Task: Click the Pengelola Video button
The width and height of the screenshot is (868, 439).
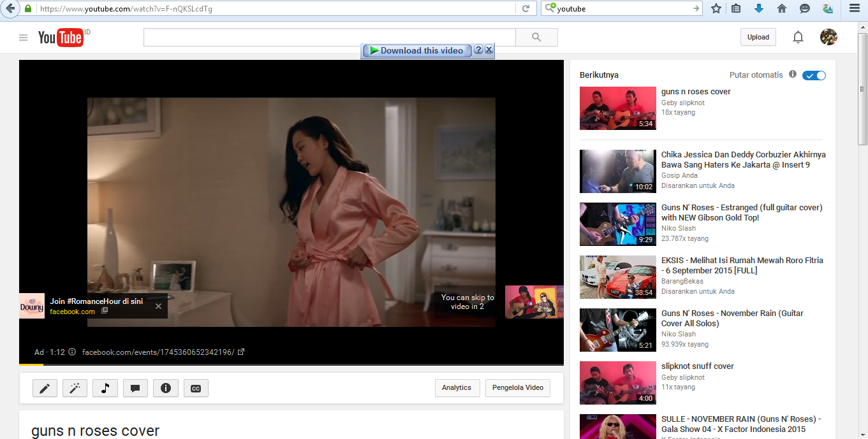Action: (x=517, y=387)
